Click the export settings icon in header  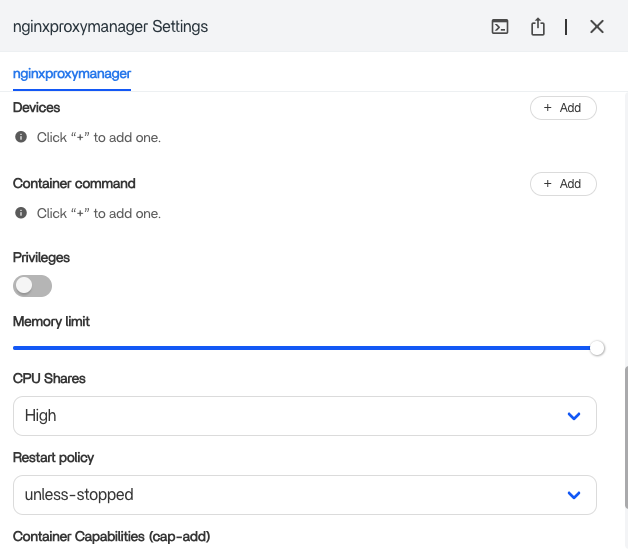538,27
